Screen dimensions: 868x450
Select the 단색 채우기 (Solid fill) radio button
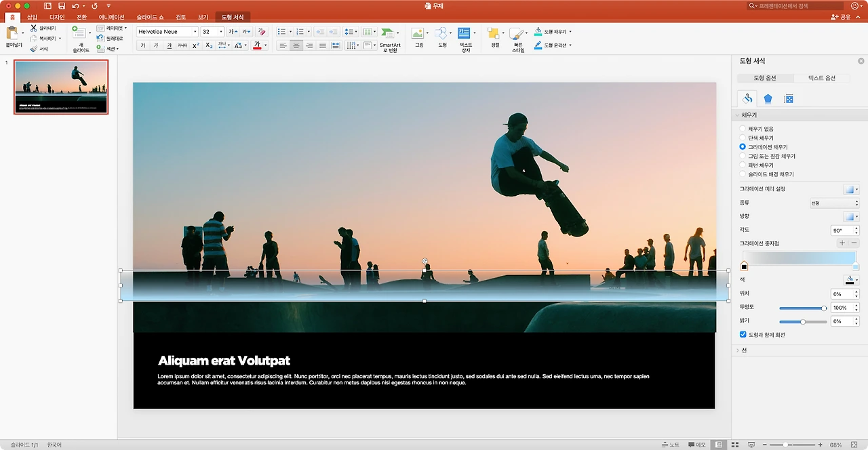click(743, 138)
